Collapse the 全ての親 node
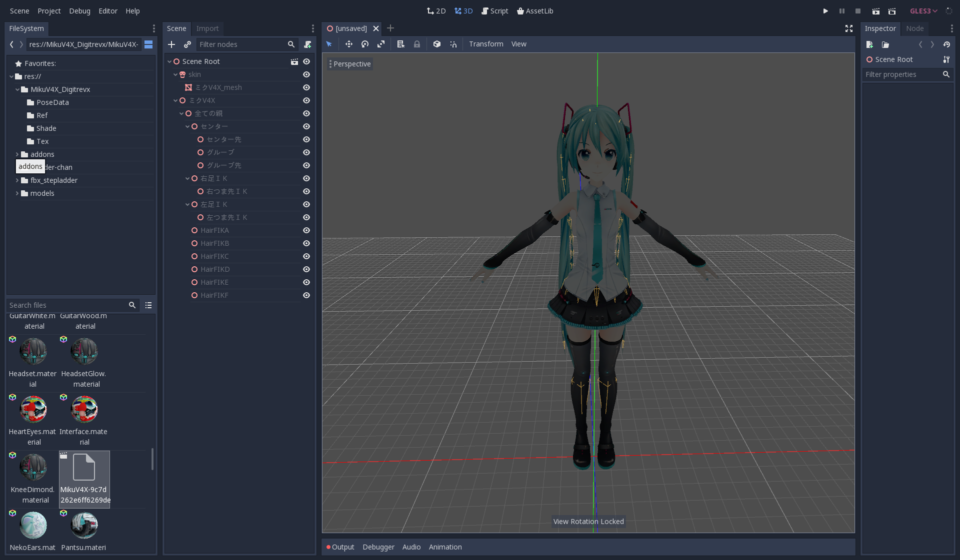 click(181, 113)
